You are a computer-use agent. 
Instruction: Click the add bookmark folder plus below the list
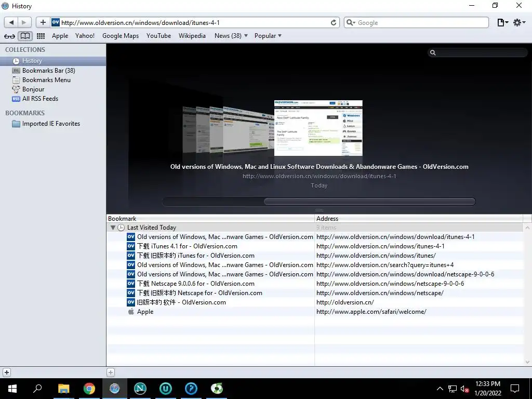[x=111, y=372]
